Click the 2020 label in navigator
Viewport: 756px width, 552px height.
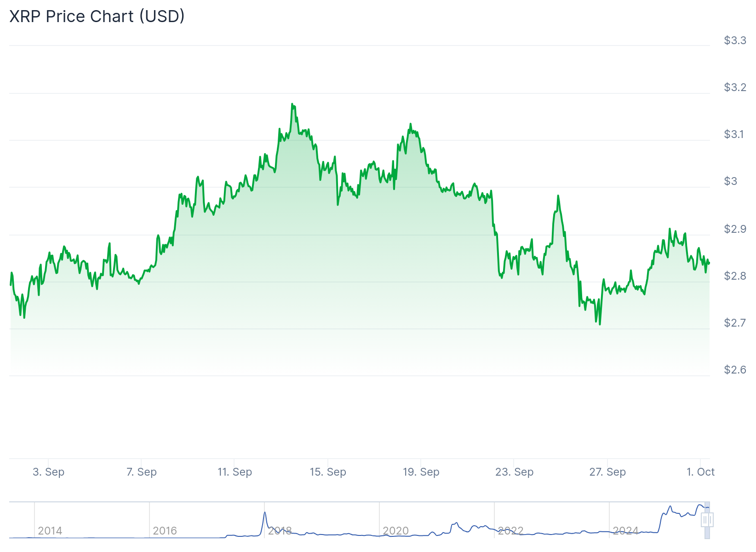pyautogui.click(x=395, y=531)
